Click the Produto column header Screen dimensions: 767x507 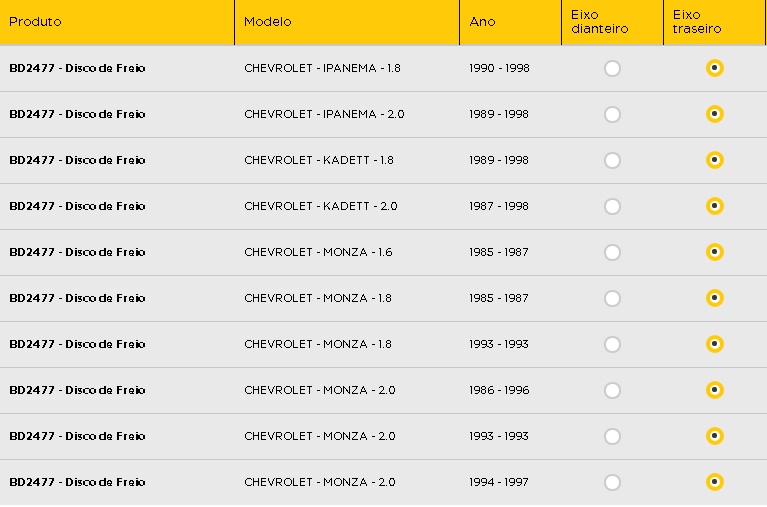pos(35,22)
